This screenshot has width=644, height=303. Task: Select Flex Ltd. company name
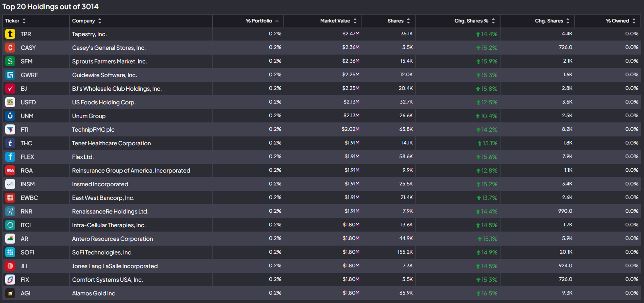[83, 157]
